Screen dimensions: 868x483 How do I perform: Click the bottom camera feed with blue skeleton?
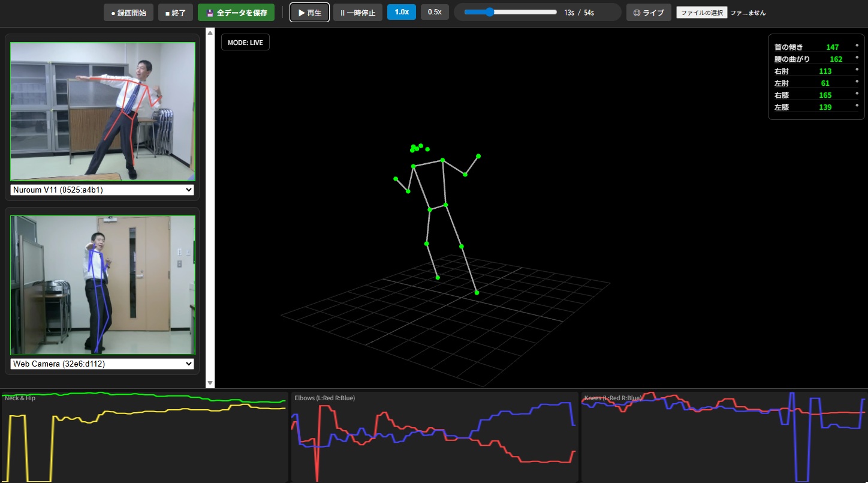[x=103, y=285]
